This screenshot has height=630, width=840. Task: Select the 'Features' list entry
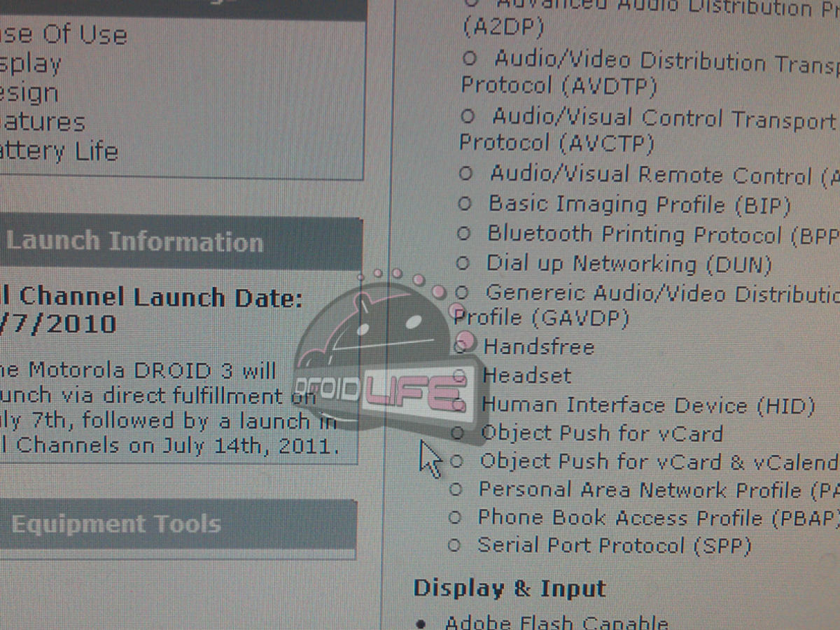tap(43, 122)
